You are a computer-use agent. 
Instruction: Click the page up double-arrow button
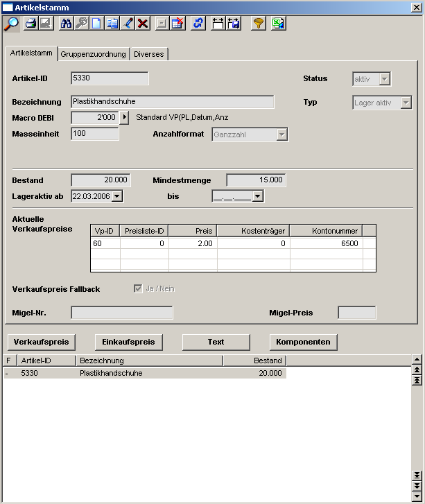(x=417, y=370)
